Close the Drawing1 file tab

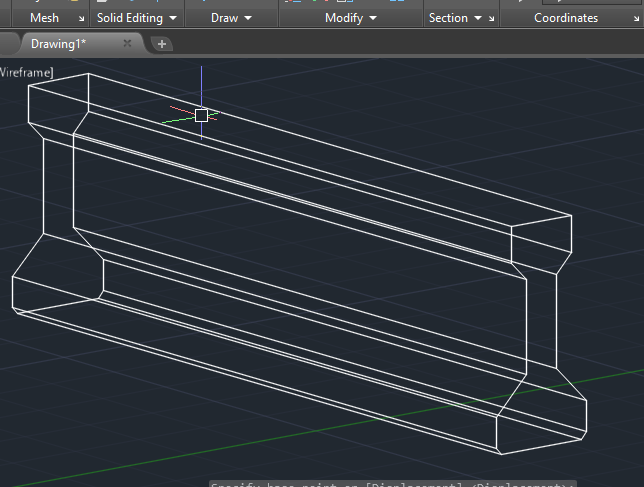click(x=127, y=44)
